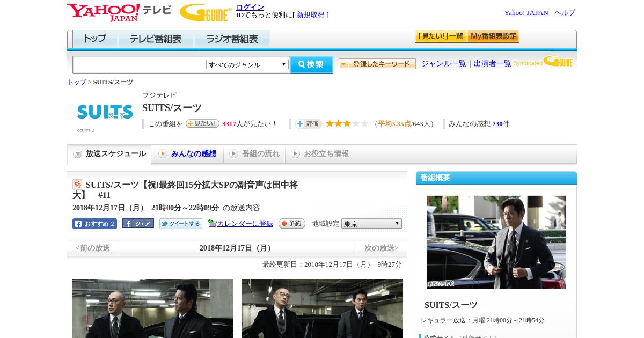Click the 最終更新日 timestamp text
Viewport: 644px width, 338px height.
332,264
